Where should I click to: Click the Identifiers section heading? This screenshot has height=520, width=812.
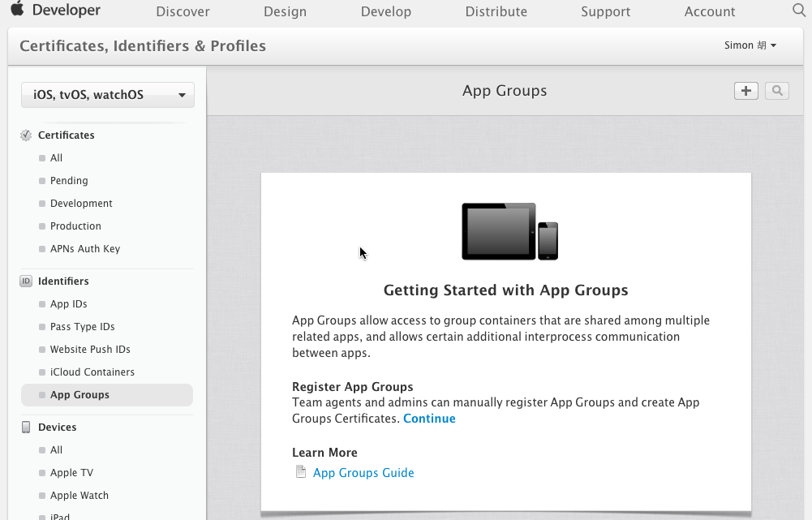(63, 281)
